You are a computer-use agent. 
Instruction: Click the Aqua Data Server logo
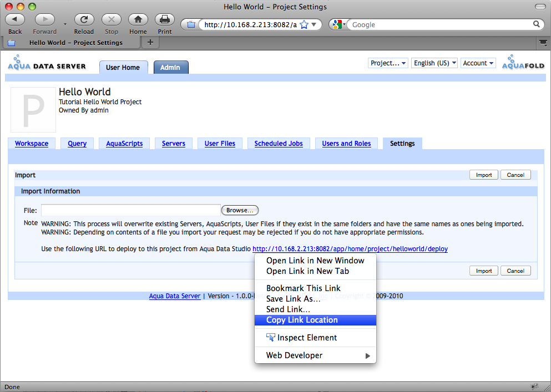coord(47,63)
